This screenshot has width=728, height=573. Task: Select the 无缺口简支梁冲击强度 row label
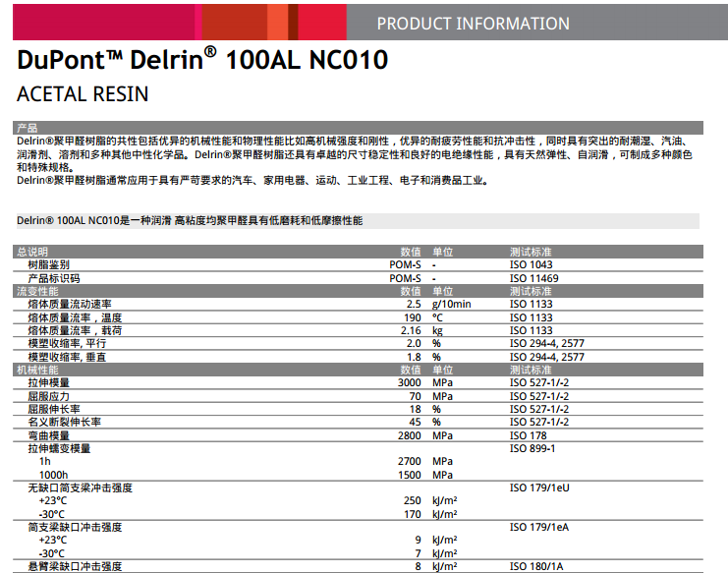(80, 488)
